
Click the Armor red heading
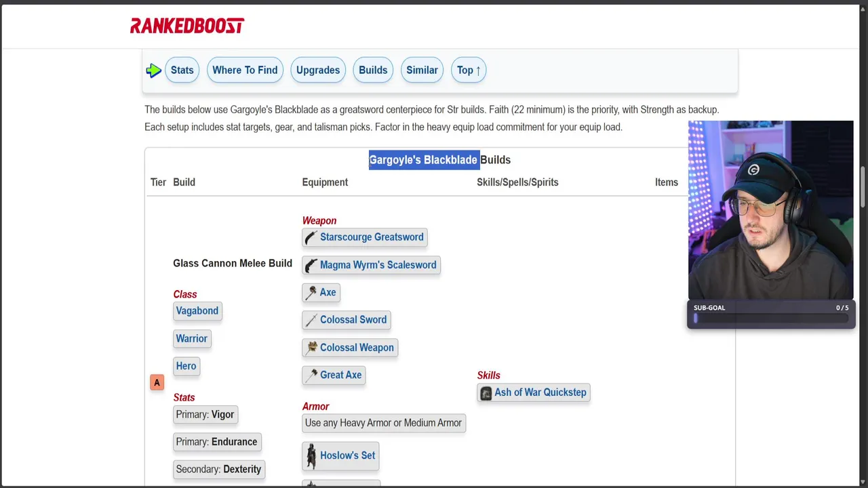(x=315, y=407)
